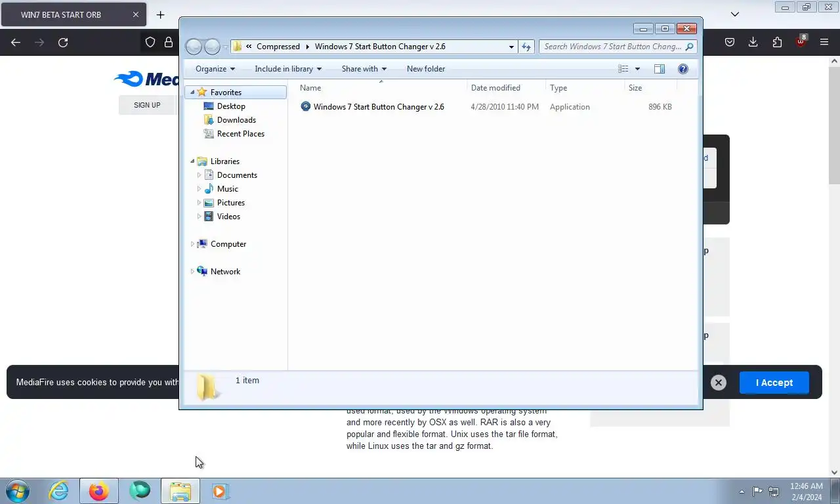Click the I Accept cookie button
The image size is (840, 504).
774,383
